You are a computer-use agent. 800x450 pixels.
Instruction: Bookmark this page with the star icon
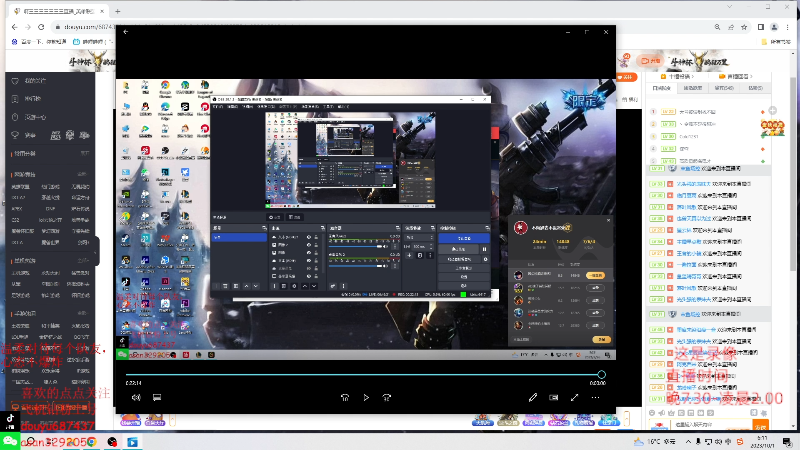click(x=744, y=27)
